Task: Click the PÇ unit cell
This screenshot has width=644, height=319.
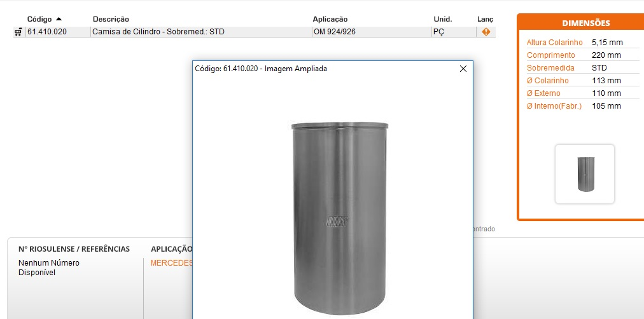Action: pyautogui.click(x=438, y=32)
